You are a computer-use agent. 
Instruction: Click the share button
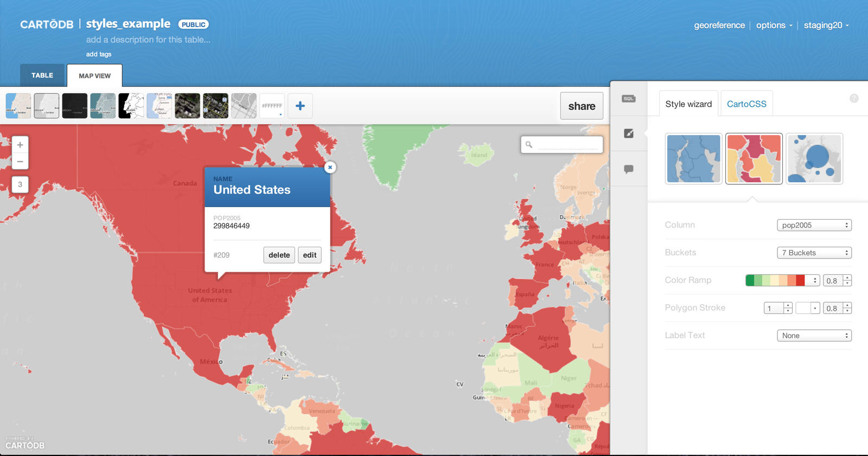(x=582, y=106)
